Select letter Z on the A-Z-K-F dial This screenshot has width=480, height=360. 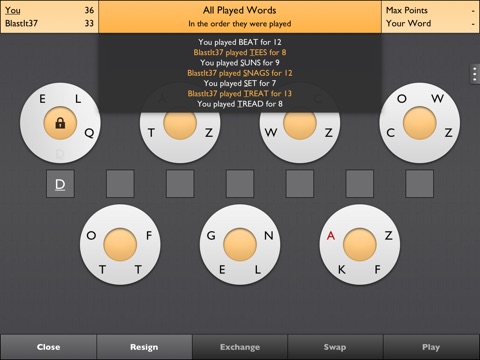pos(389,235)
